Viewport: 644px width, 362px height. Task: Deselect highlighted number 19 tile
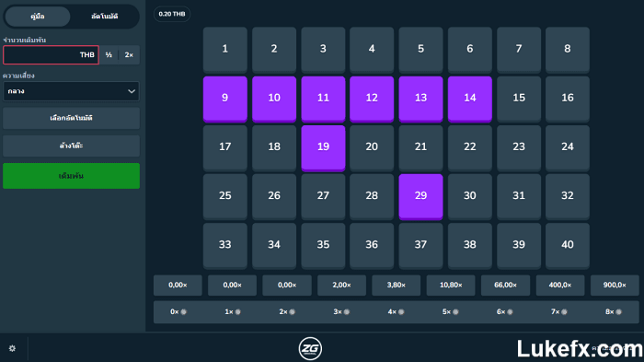(323, 147)
